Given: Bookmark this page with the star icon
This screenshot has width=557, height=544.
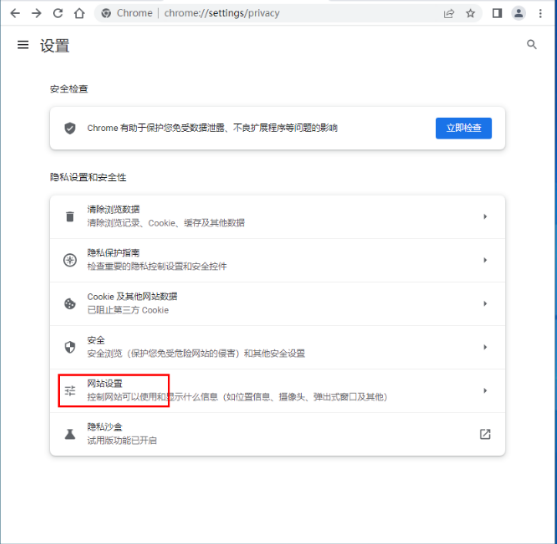Looking at the screenshot, I should tap(470, 14).
